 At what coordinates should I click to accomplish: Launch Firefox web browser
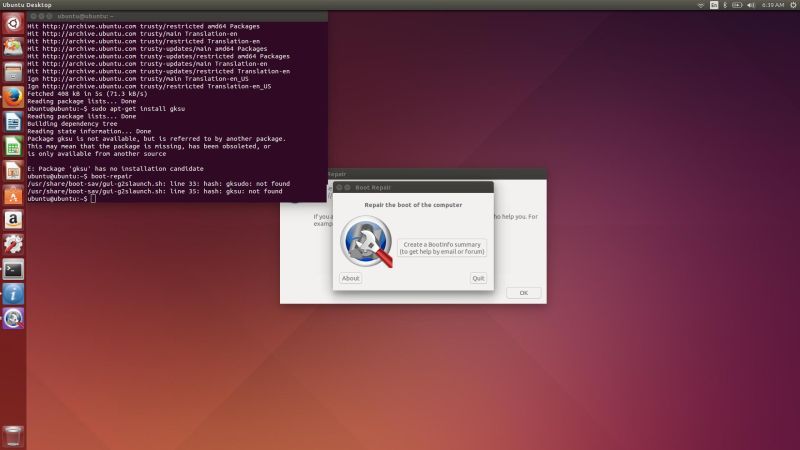pos(13,97)
